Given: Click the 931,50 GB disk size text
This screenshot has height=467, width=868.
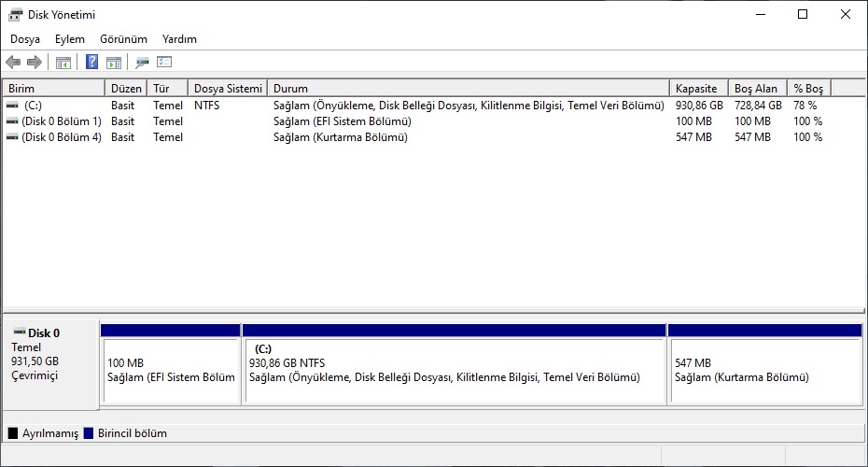Looking at the screenshot, I should pos(35,361).
